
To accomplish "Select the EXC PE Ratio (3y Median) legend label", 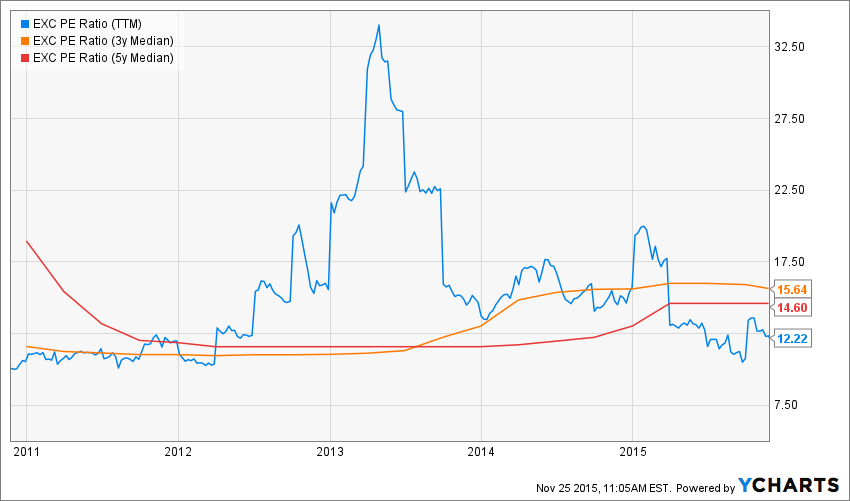I will coord(103,41).
